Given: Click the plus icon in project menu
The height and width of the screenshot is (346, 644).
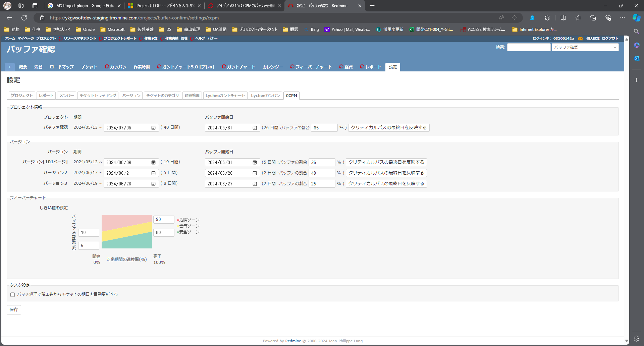Looking at the screenshot, I should (10, 67).
